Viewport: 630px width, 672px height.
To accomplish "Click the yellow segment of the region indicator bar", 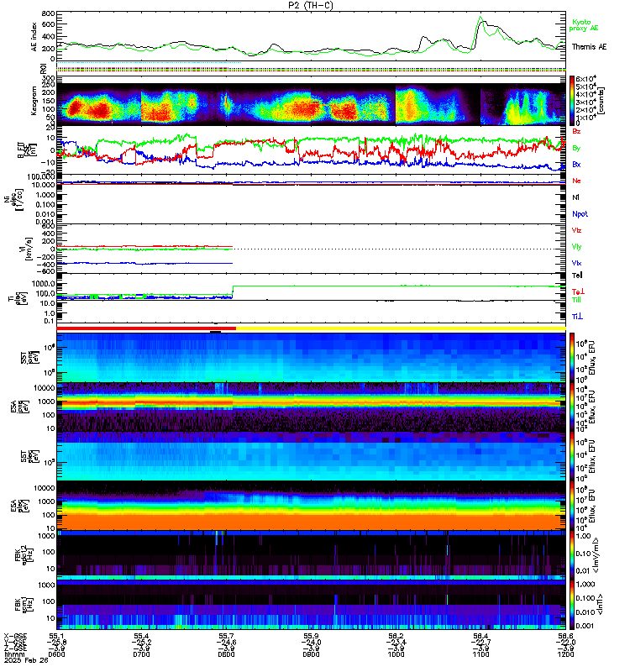I will pos(401,328).
